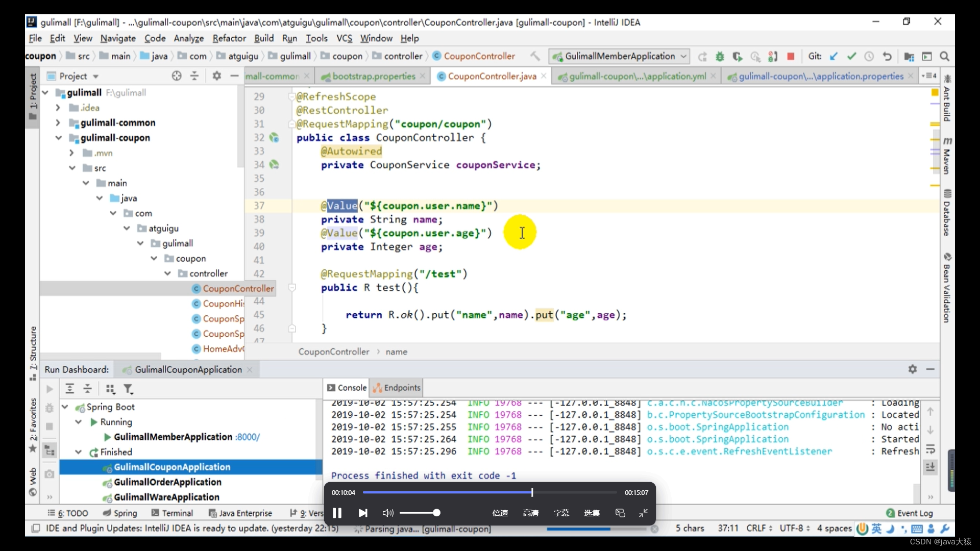Click the Build project hammer icon

tap(535, 56)
